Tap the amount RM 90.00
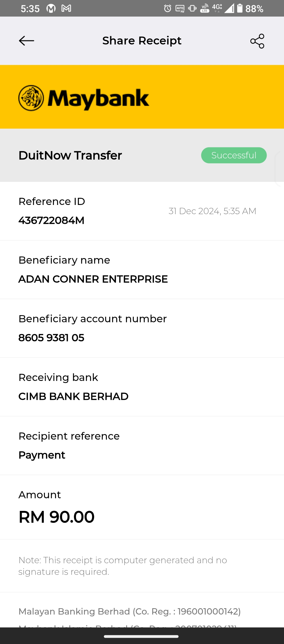The image size is (284, 644). 57,517
